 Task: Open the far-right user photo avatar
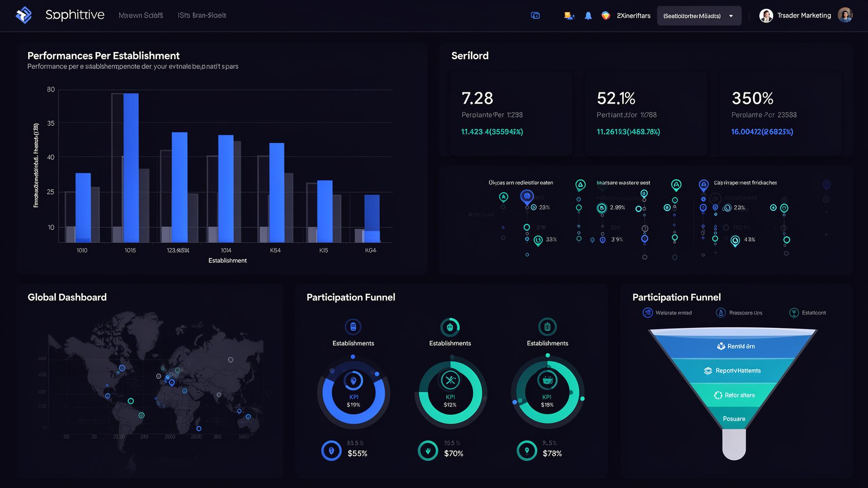845,15
